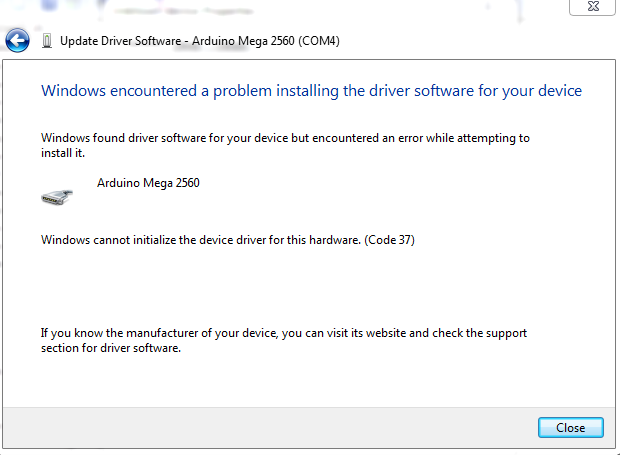Click the 'Windows found driver software' paragraph
620x455 pixels.
(285, 145)
